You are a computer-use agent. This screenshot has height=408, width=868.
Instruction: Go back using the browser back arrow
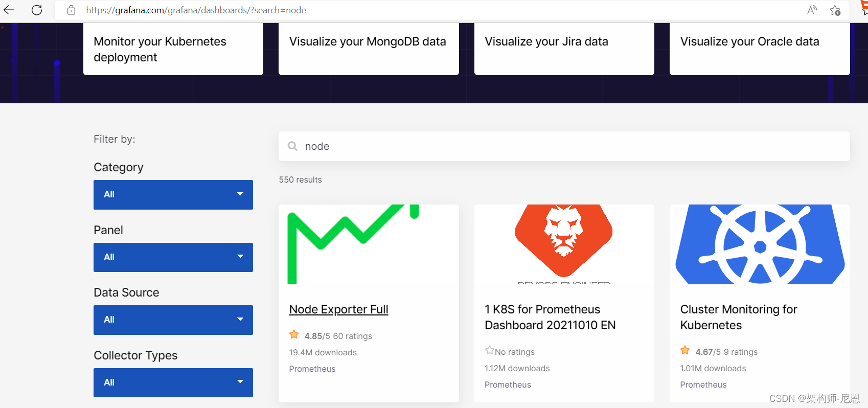[9, 10]
